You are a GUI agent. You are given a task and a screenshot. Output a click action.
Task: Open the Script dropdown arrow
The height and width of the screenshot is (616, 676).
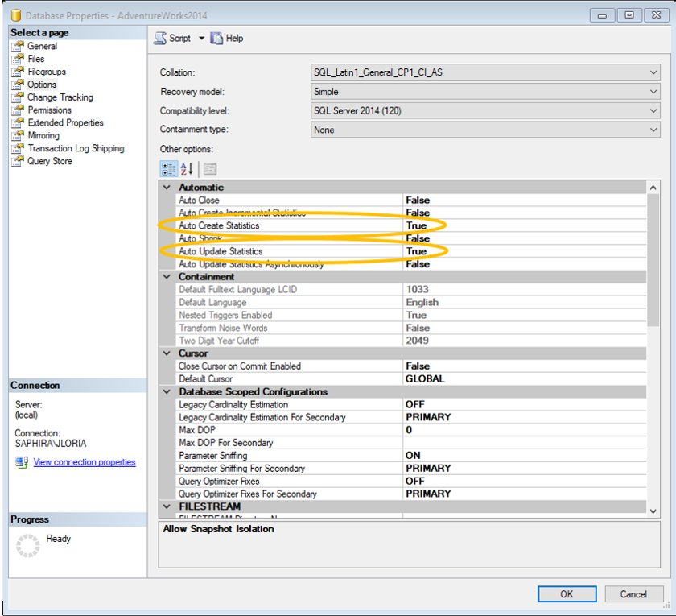pos(201,39)
